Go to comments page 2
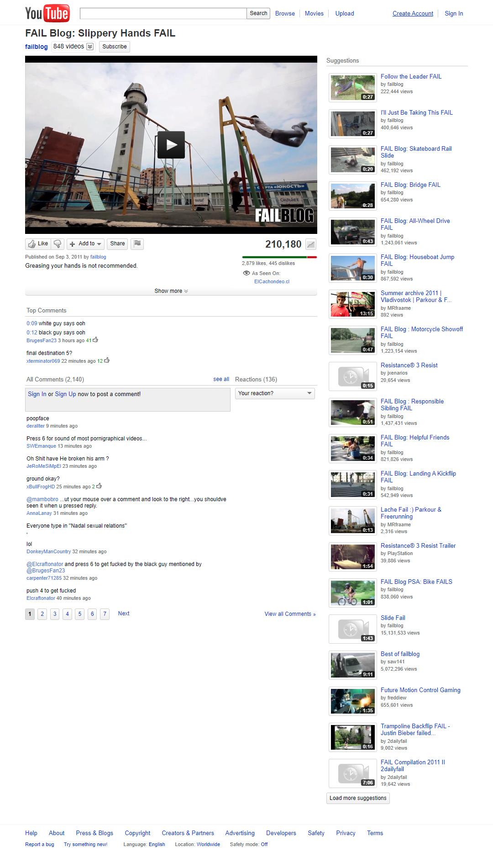This screenshot has height=868, width=493. tap(42, 614)
